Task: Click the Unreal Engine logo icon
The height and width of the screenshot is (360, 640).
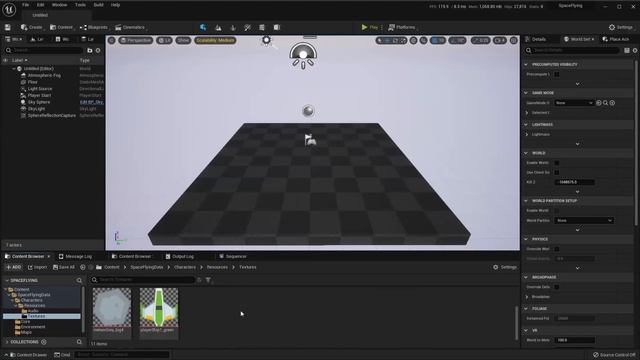Action: click(x=9, y=9)
